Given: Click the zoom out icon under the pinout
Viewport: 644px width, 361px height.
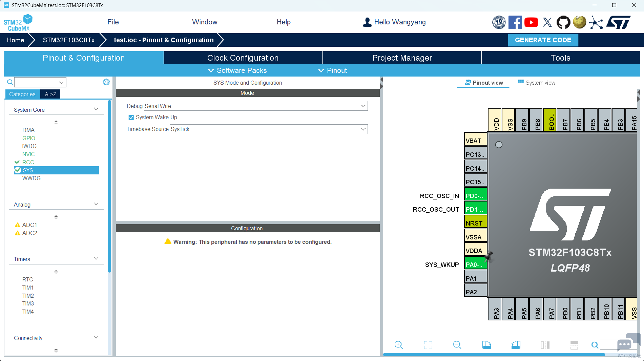Looking at the screenshot, I should click(457, 345).
